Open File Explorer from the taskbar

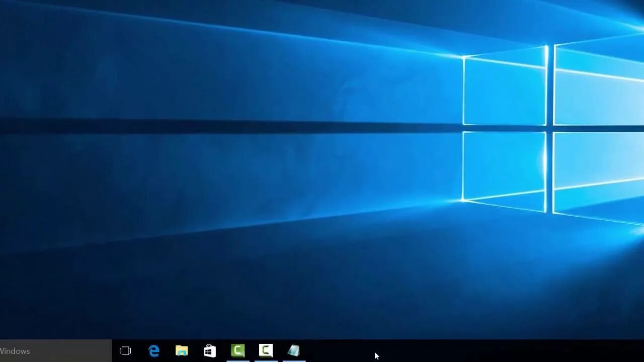182,351
